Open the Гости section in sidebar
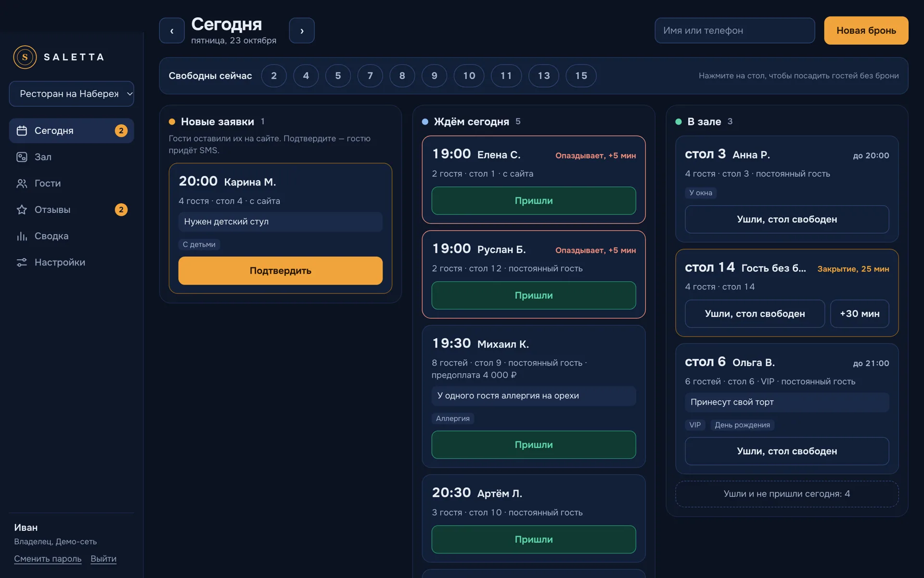 pyautogui.click(x=71, y=184)
